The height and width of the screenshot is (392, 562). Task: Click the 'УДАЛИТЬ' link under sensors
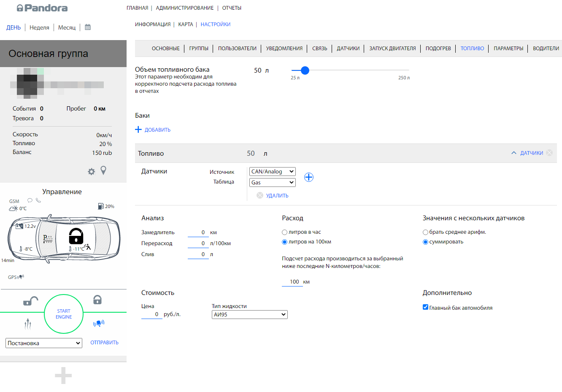click(277, 196)
